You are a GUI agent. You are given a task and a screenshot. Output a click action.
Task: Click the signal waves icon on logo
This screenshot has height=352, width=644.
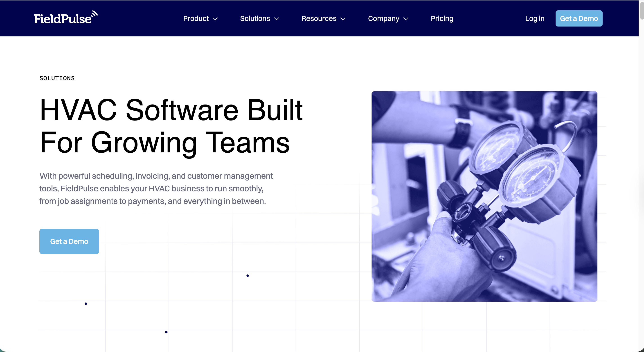point(95,14)
